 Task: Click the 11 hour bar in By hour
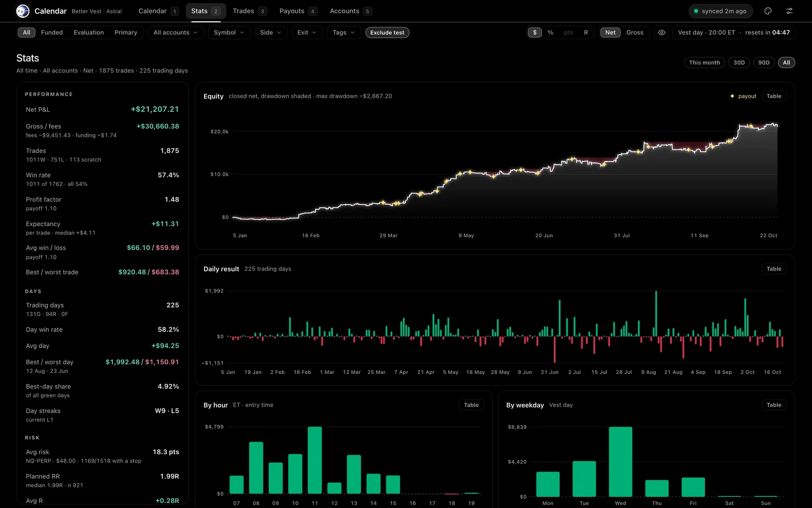(x=315, y=460)
